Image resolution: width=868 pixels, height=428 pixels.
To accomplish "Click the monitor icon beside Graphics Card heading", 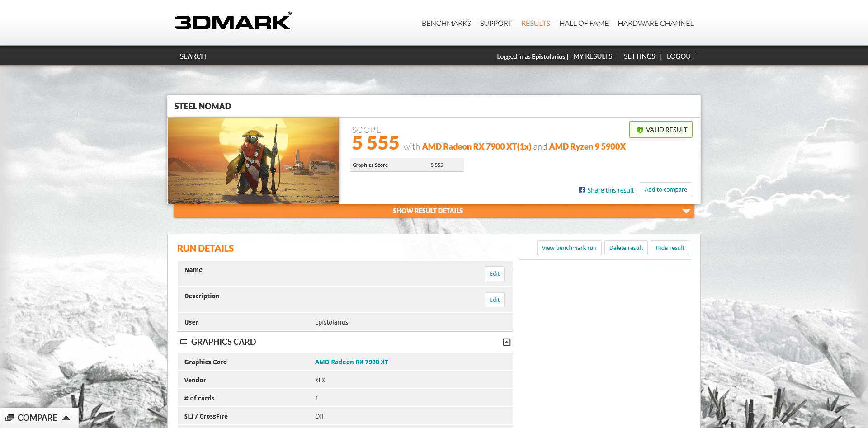I will click(184, 342).
